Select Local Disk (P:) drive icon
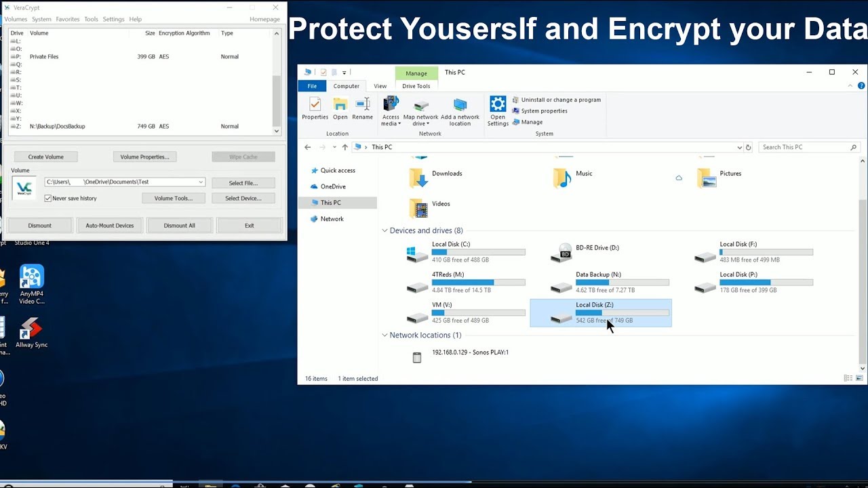 [705, 287]
